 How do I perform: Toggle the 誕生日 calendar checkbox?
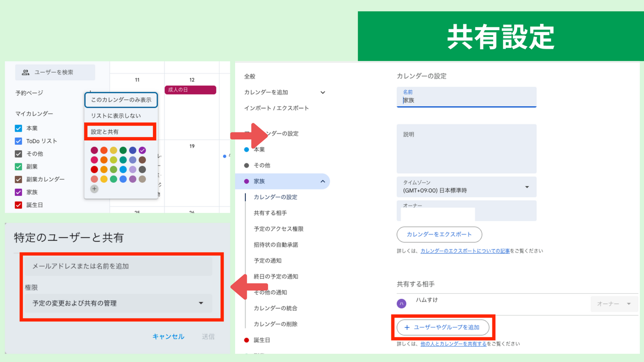click(19, 205)
